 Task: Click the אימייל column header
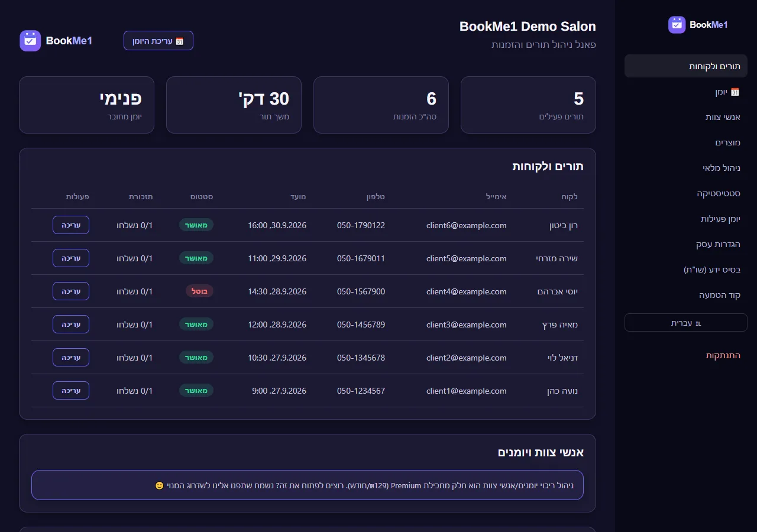[x=496, y=196]
